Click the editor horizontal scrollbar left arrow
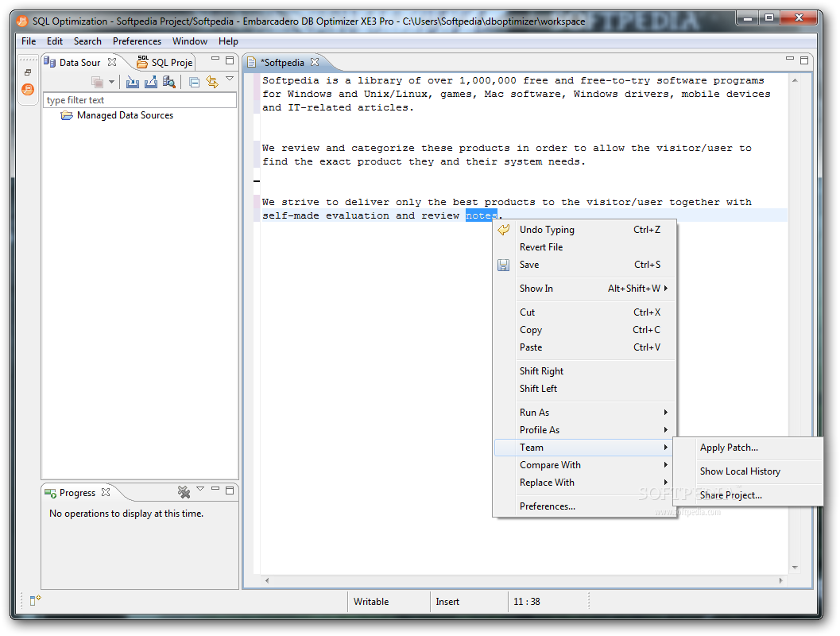 click(267, 580)
